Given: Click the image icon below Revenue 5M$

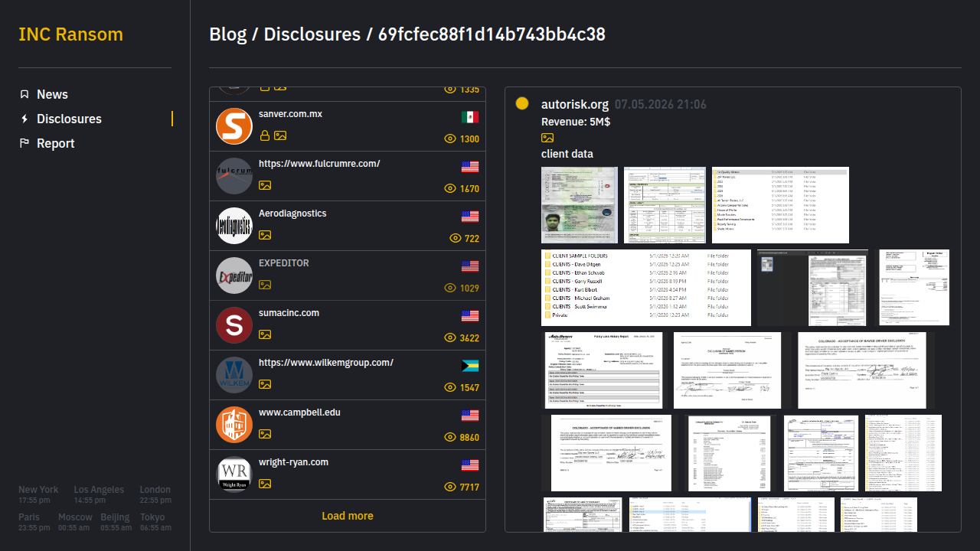Looking at the screenshot, I should coord(547,138).
